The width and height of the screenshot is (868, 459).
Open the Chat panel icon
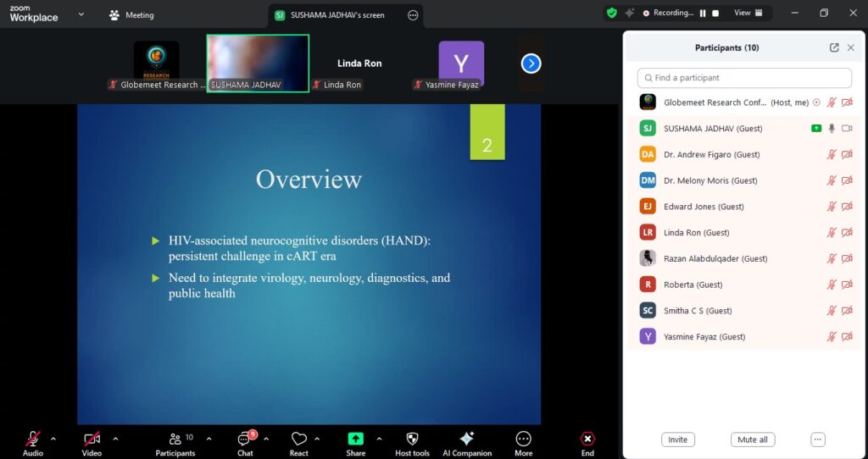tap(245, 439)
